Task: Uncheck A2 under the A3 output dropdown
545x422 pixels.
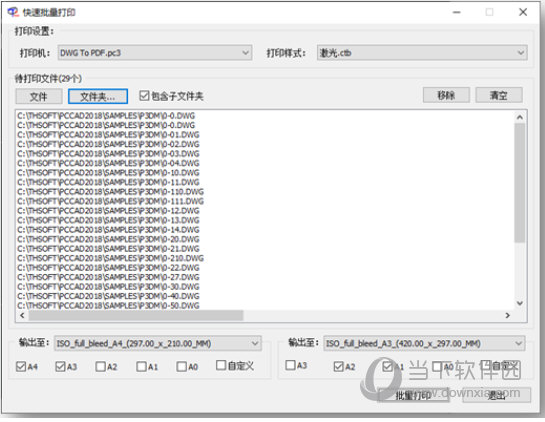Action: [x=339, y=366]
